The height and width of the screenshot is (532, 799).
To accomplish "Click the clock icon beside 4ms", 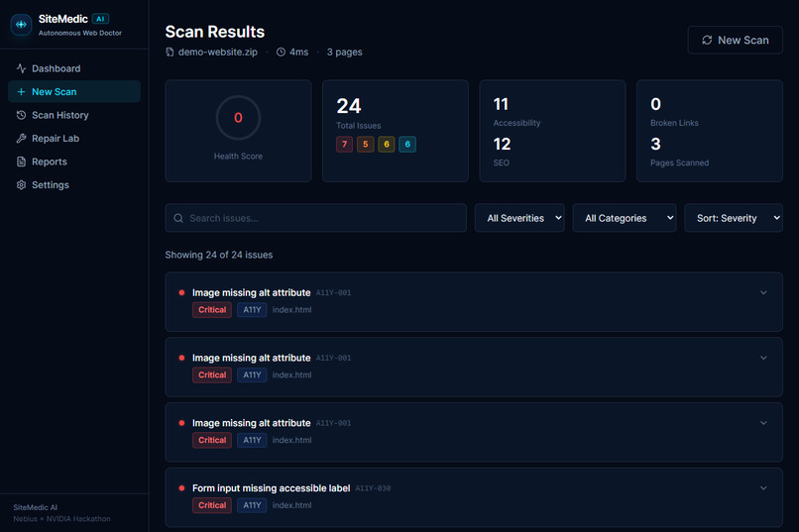I will point(281,52).
